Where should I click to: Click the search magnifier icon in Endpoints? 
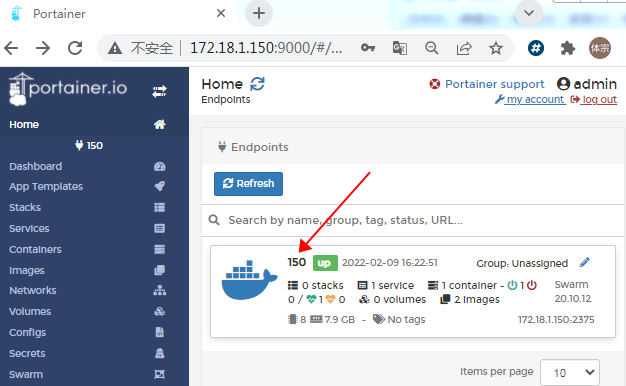pyautogui.click(x=214, y=220)
